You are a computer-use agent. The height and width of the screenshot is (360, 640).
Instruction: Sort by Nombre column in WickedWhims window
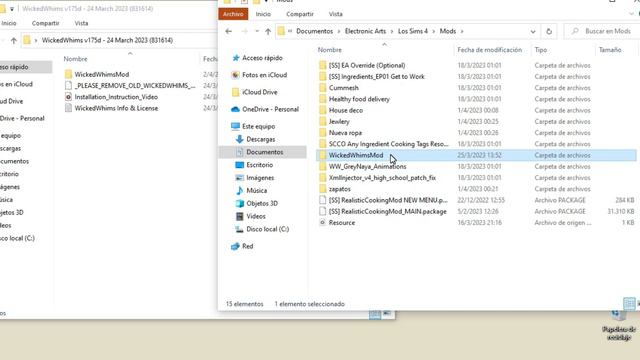tap(76, 59)
